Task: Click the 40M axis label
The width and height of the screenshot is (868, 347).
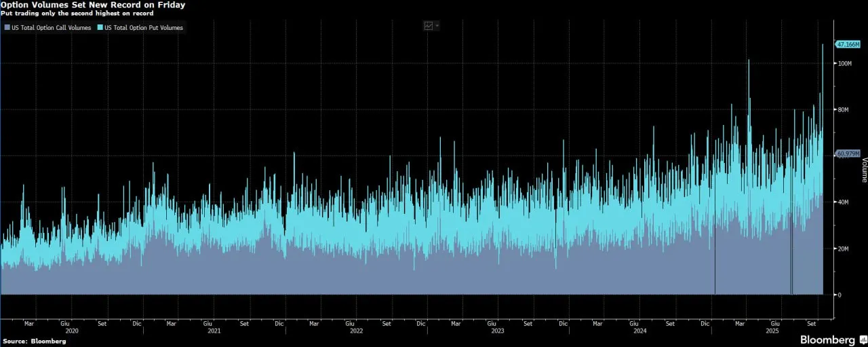Action: 844,202
